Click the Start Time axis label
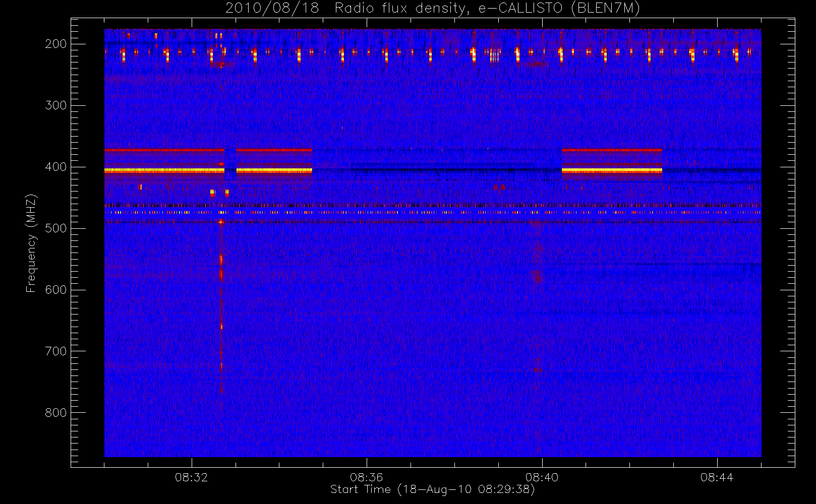 click(x=433, y=489)
